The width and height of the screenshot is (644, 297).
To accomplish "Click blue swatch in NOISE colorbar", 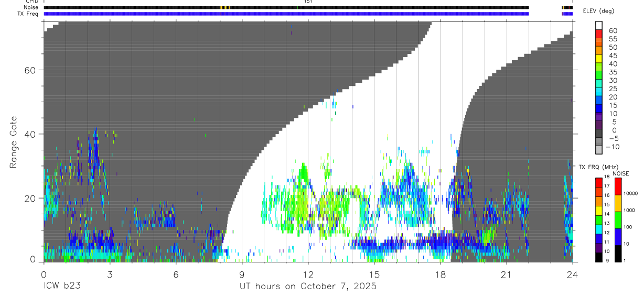I will (617, 236).
